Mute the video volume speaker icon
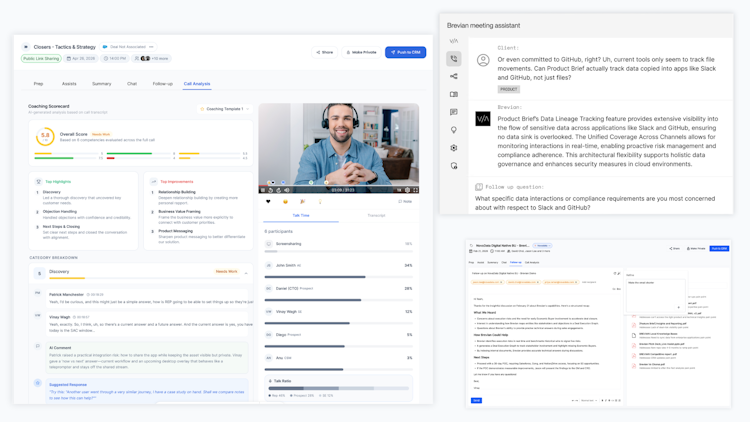750x422 pixels. coord(287,190)
